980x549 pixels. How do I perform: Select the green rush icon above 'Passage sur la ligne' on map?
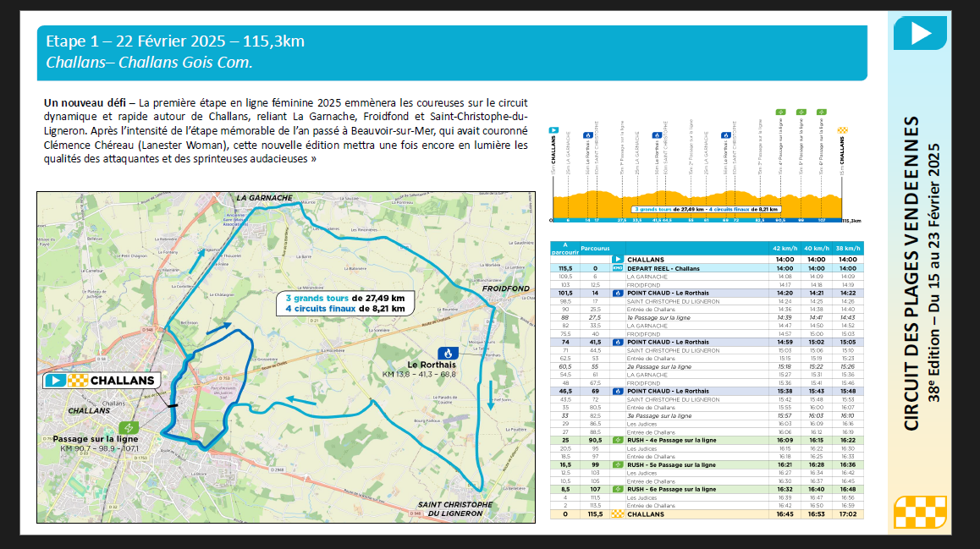click(129, 428)
